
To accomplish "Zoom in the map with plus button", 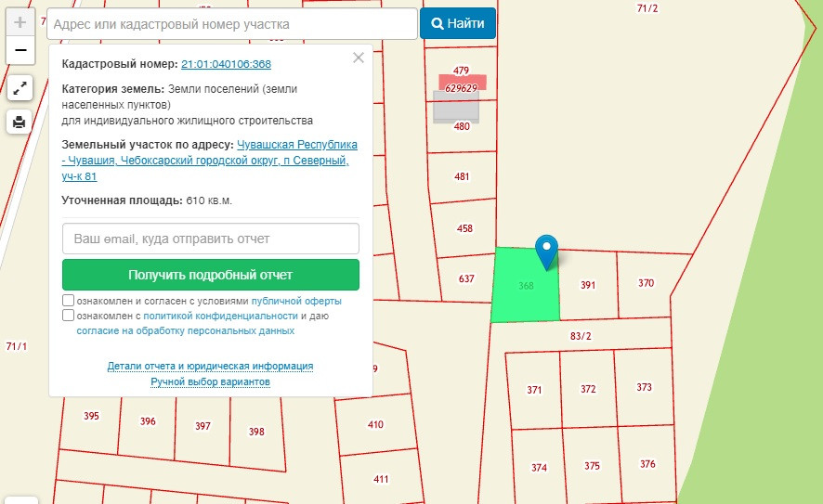I will pyautogui.click(x=20, y=22).
